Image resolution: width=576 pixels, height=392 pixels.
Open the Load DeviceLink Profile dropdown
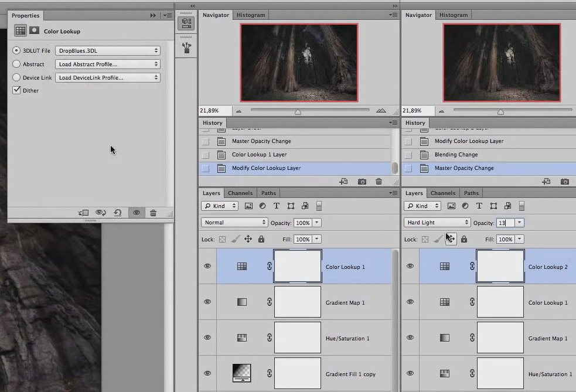pos(108,77)
